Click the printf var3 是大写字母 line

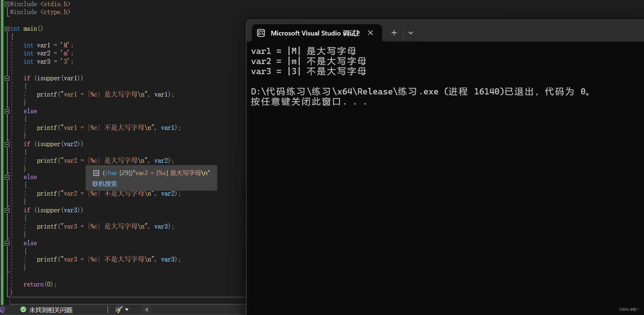tap(105, 226)
